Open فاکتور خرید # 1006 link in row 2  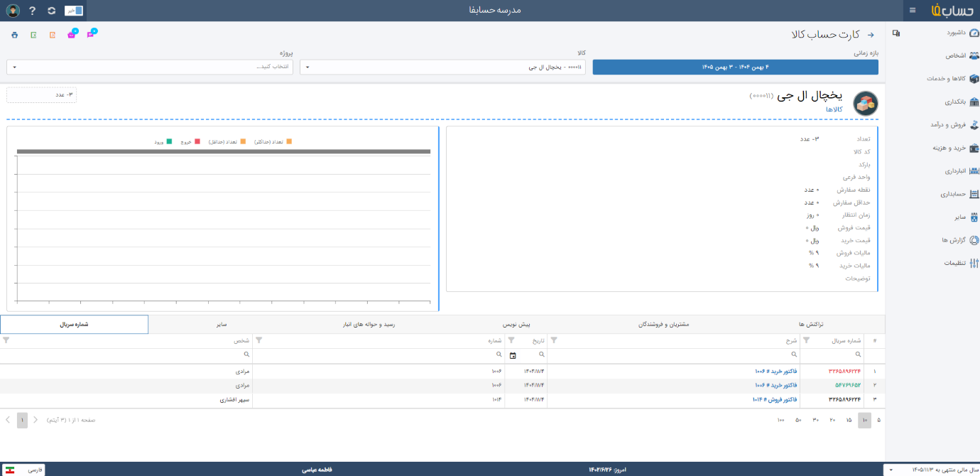click(x=776, y=385)
